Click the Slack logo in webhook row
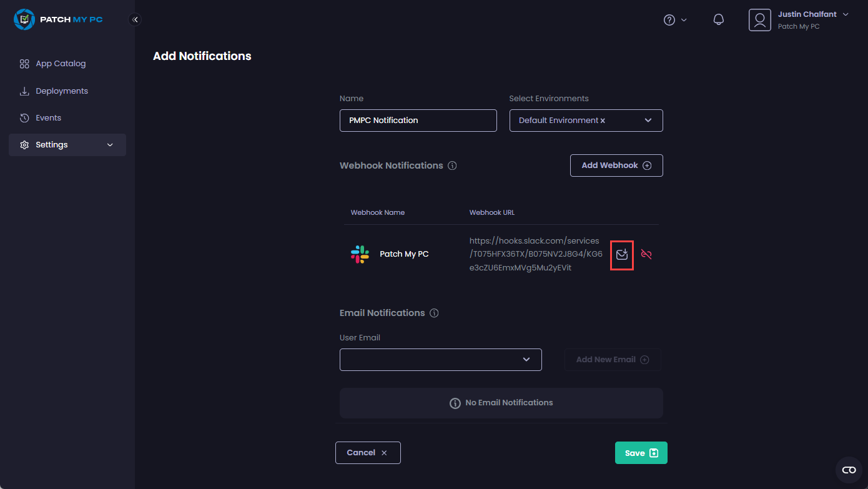This screenshot has width=868, height=489. tap(360, 254)
